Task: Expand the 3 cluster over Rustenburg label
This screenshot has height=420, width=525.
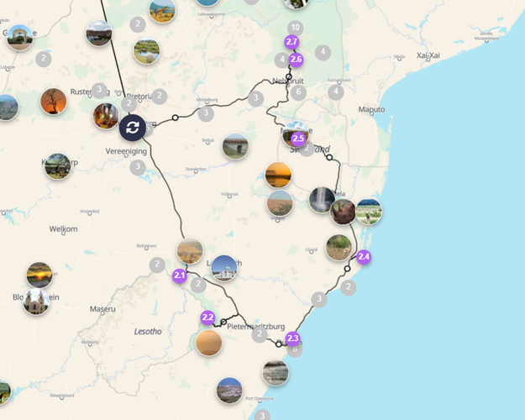Action: tap(99, 91)
